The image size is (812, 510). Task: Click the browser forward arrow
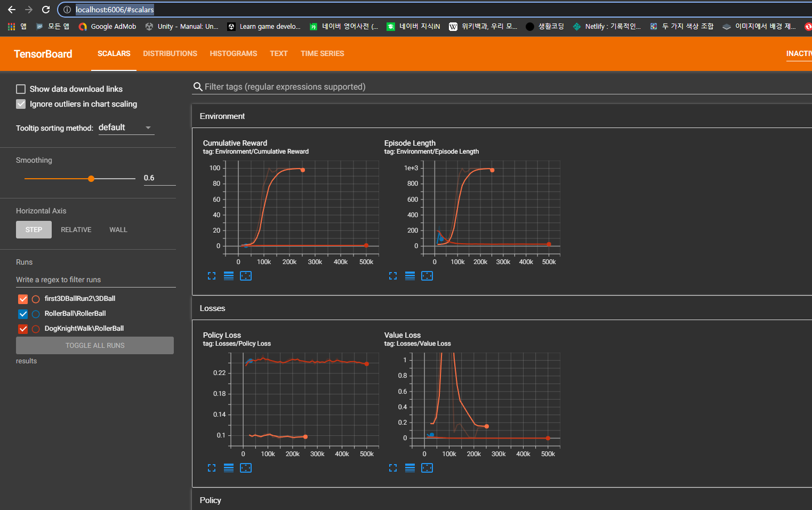(29, 10)
